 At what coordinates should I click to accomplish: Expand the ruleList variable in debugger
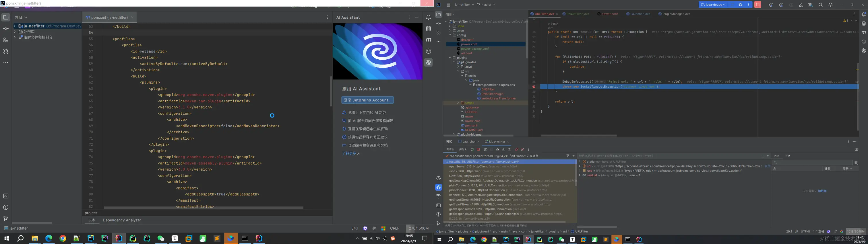tap(580, 175)
